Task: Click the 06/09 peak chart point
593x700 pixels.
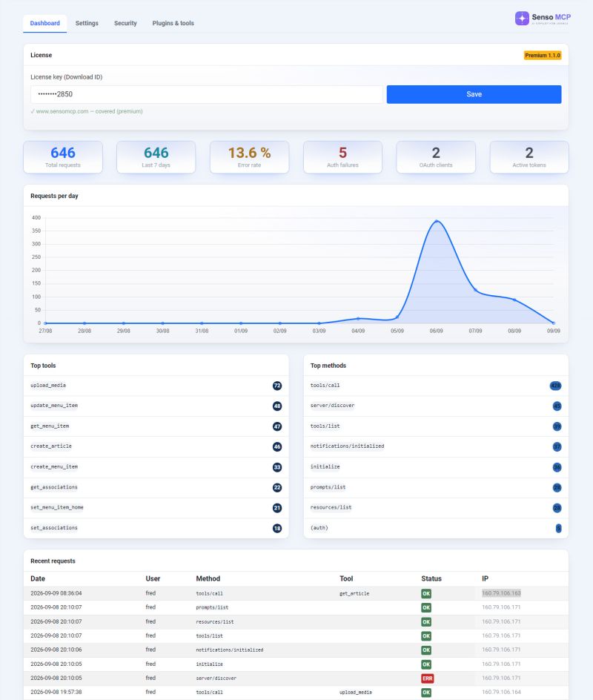Action: point(437,221)
